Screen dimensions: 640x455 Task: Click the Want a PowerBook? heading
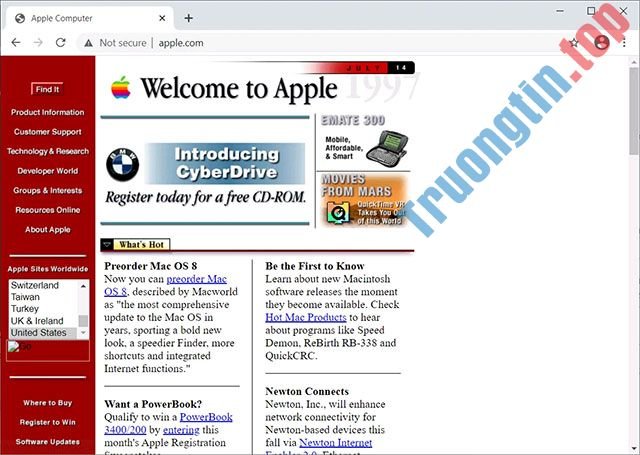[153, 404]
